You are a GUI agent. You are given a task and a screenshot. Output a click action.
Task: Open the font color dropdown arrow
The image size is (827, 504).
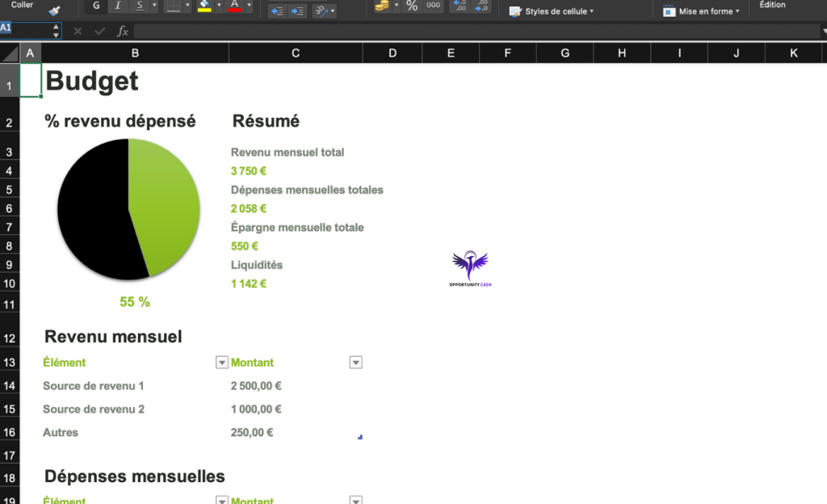[x=249, y=6]
